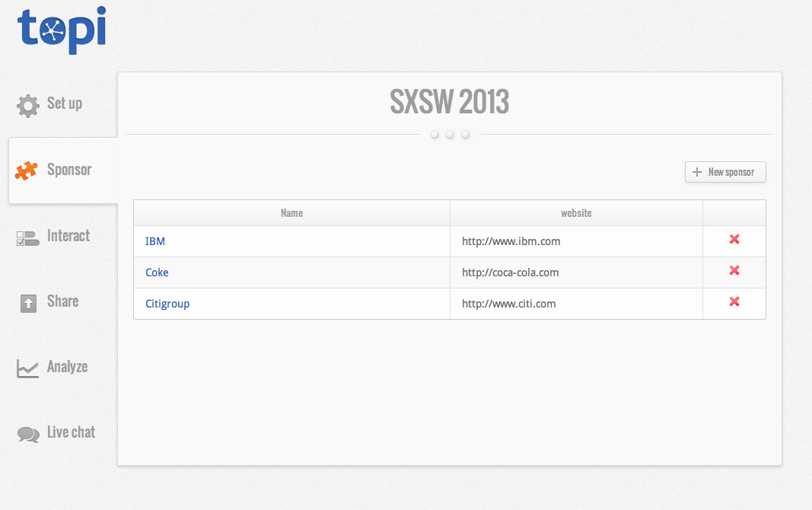Click the Analyze chart icon
Screen dimensions: 812x510
tap(27, 369)
